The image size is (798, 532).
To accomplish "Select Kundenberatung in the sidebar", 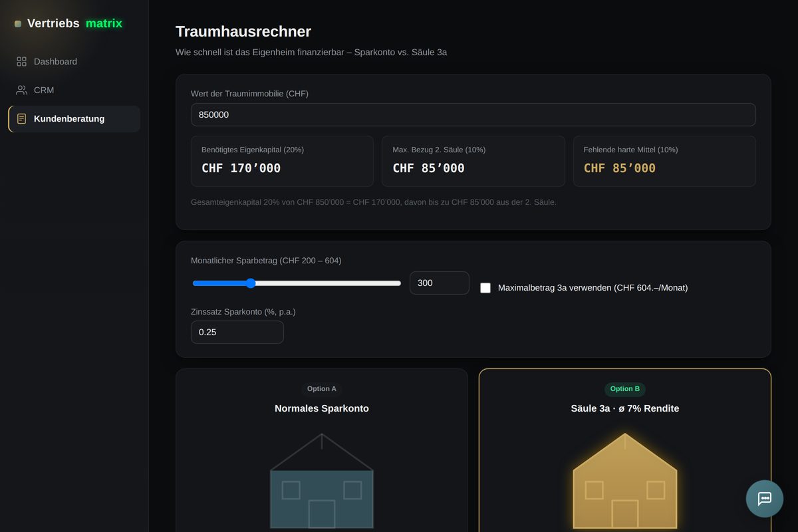I will tap(74, 118).
